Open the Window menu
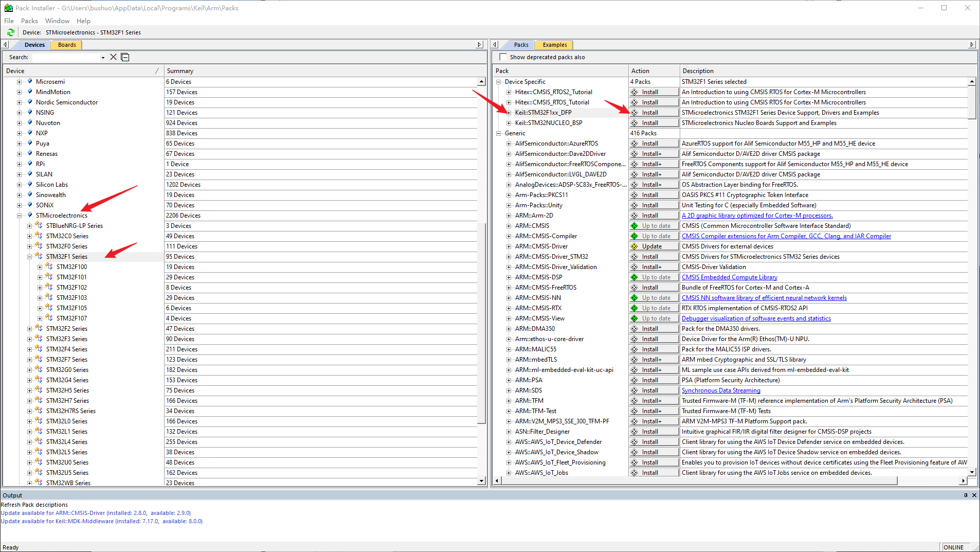Image resolution: width=980 pixels, height=552 pixels. pos(57,21)
